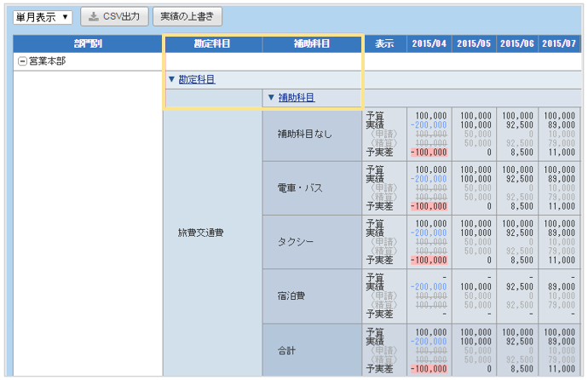Click the 補助科目 column header
This screenshot has width=588, height=380.
(313, 43)
